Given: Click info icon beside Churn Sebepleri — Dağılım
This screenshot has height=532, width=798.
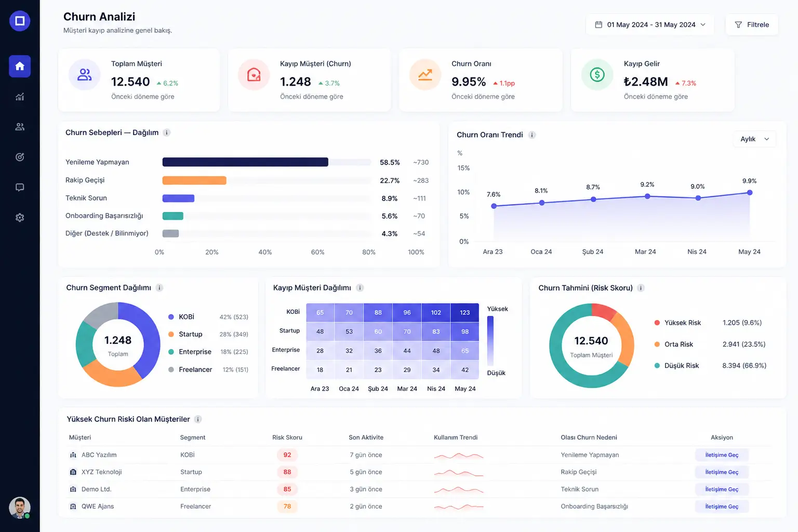Looking at the screenshot, I should [x=167, y=132].
